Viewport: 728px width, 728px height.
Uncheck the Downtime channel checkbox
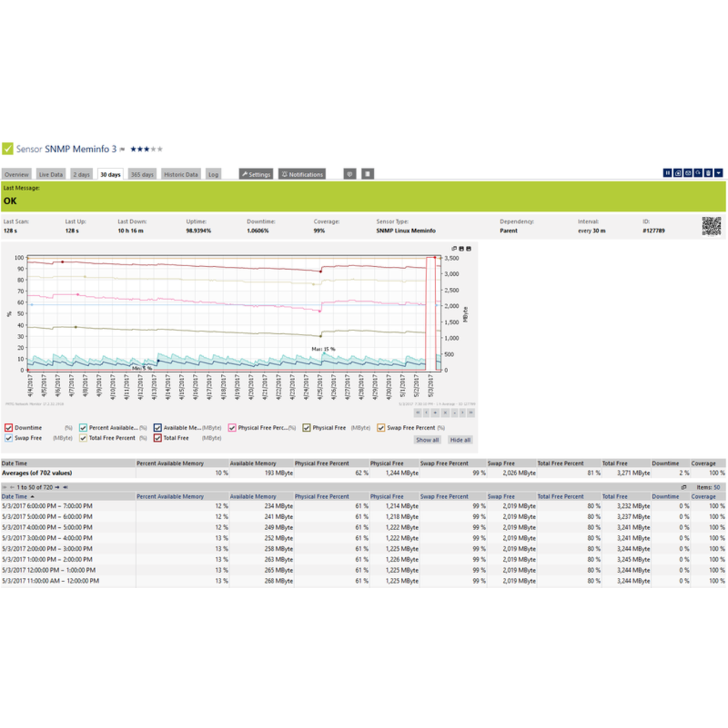tap(9, 428)
